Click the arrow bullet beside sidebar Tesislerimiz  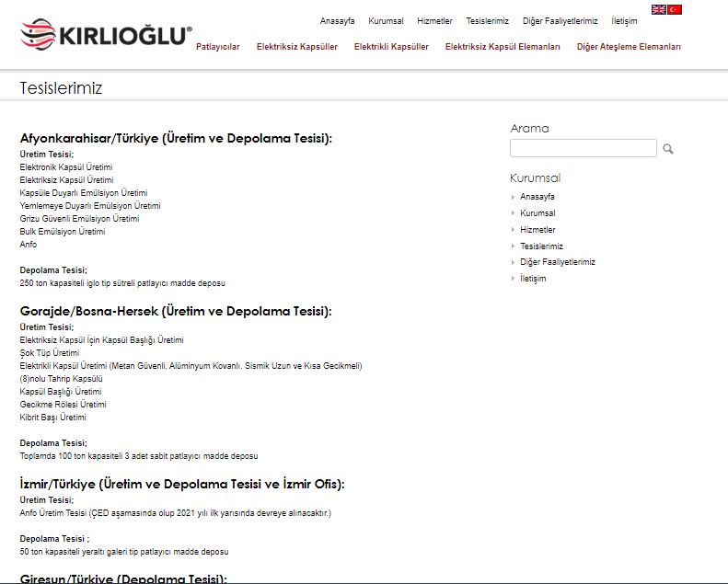pyautogui.click(x=513, y=246)
